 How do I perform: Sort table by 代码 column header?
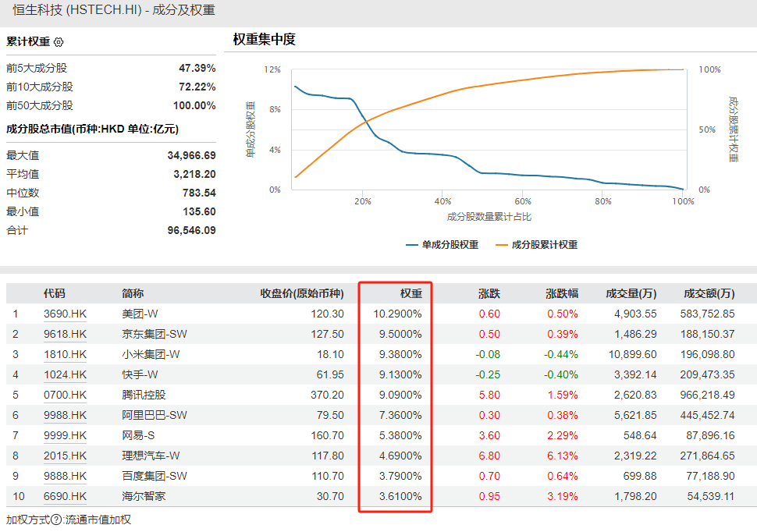(x=54, y=293)
